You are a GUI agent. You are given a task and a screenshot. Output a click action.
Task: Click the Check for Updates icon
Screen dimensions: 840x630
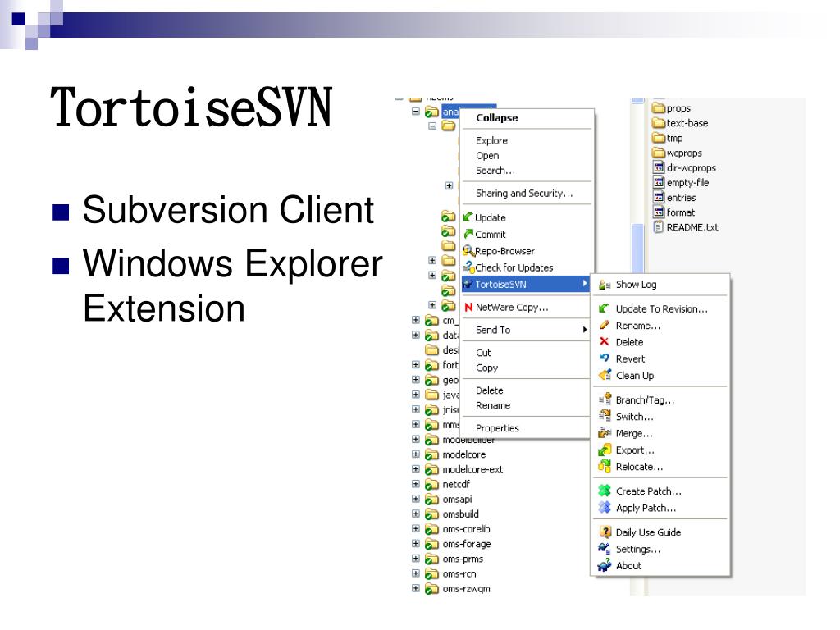coord(468,267)
